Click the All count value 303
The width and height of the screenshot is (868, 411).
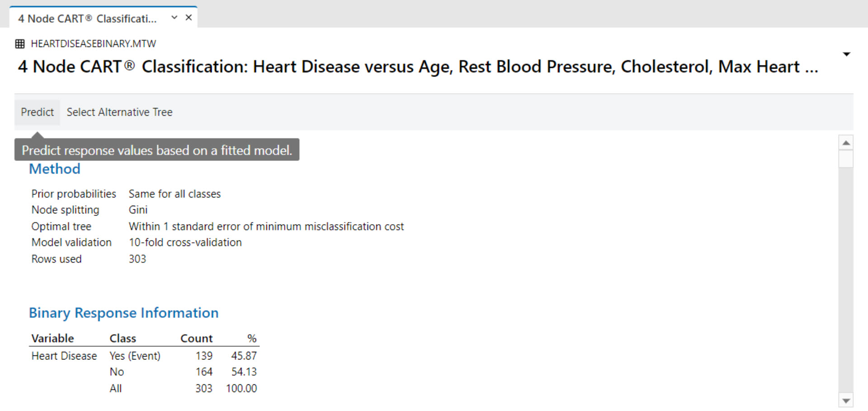[204, 388]
